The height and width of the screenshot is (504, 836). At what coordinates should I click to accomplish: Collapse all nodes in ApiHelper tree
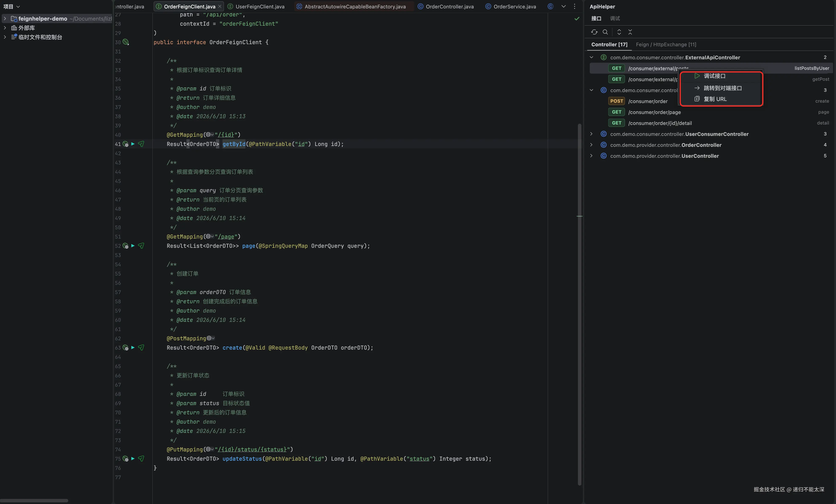[x=630, y=32]
